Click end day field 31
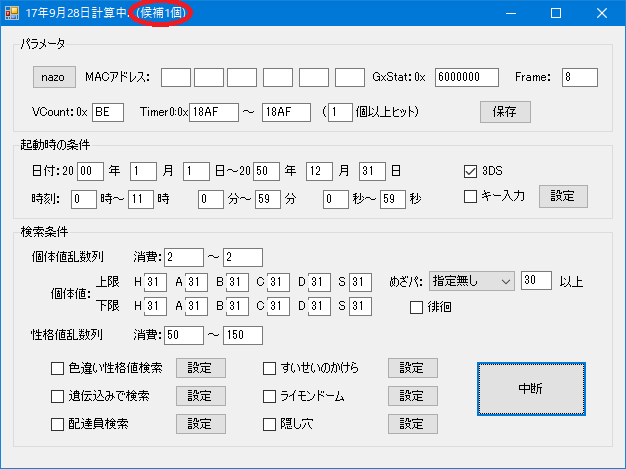The width and height of the screenshot is (626, 469). pyautogui.click(x=372, y=171)
